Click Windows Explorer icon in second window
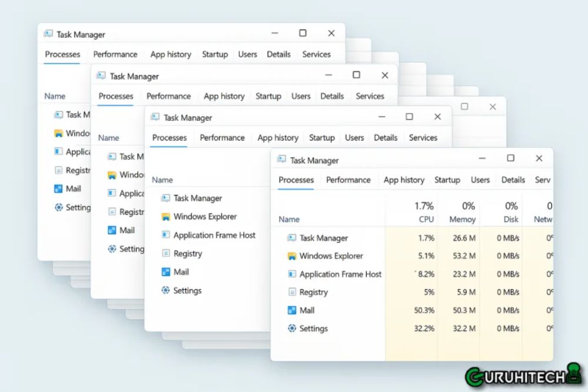The height and width of the screenshot is (392, 588). (112, 175)
